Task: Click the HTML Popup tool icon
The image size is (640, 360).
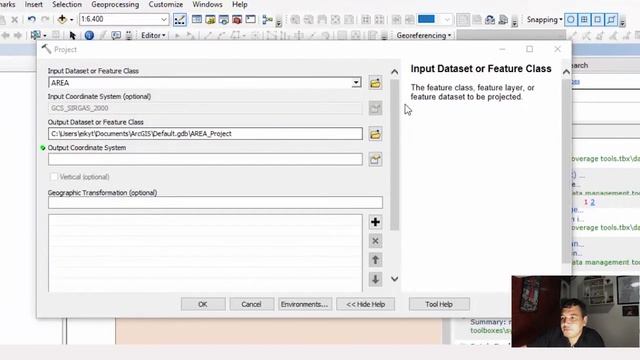Action: click(x=116, y=36)
